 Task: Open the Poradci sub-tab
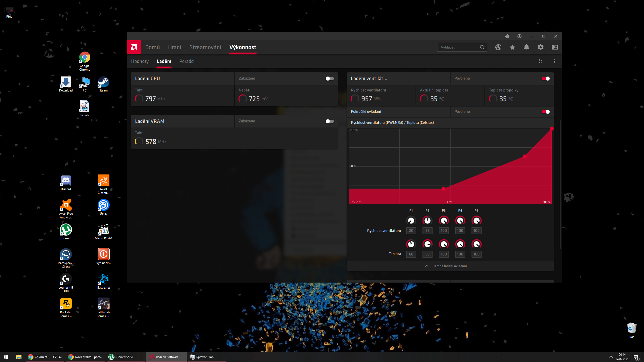[x=187, y=61]
